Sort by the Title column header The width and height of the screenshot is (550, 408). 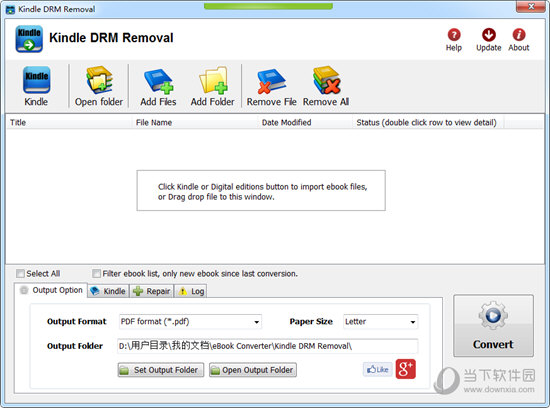click(x=69, y=122)
